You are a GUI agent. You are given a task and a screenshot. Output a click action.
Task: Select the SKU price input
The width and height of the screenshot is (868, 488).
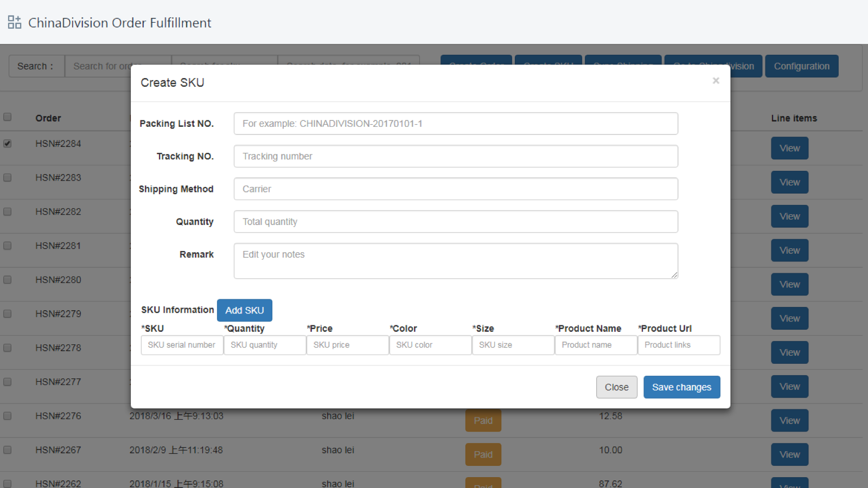pos(347,345)
